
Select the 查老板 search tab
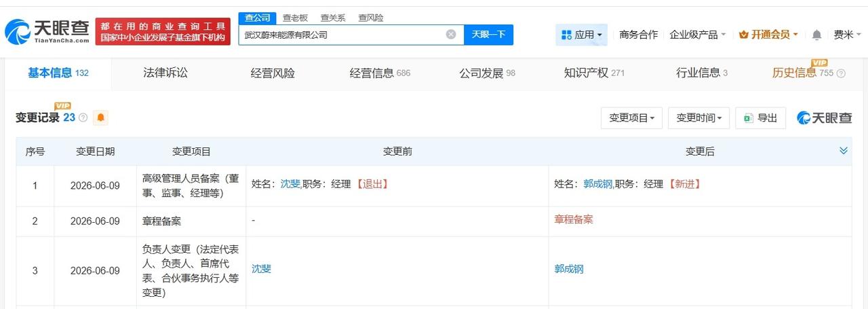pos(295,18)
